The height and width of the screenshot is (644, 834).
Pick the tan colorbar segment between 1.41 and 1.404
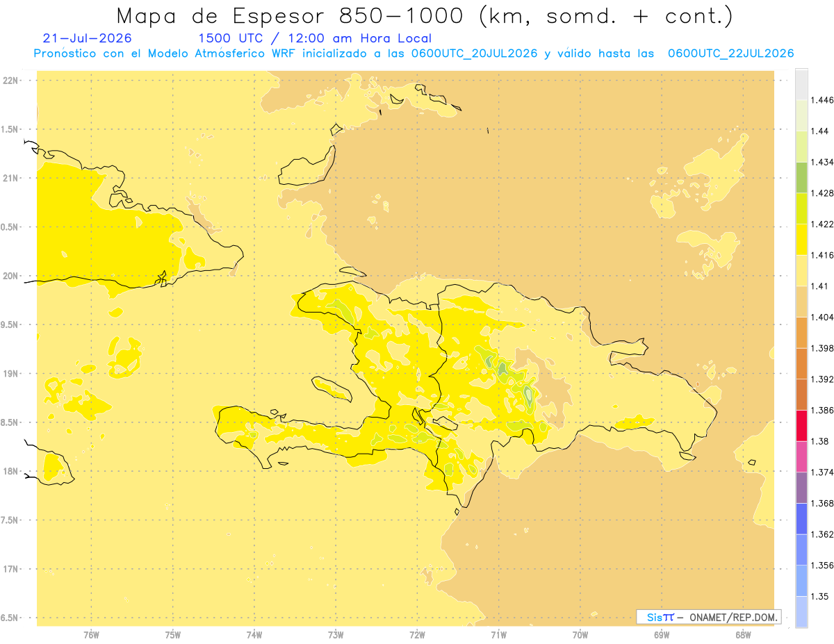(801, 302)
